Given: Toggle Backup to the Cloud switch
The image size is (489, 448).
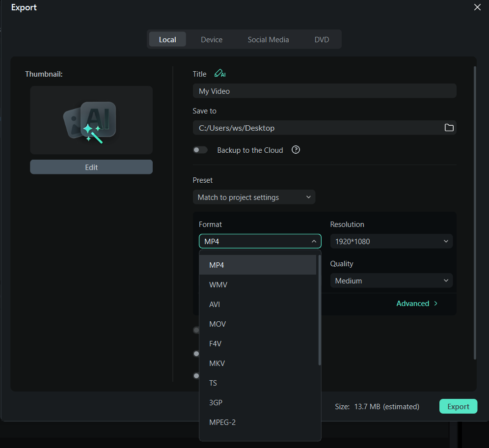Looking at the screenshot, I should (200, 150).
